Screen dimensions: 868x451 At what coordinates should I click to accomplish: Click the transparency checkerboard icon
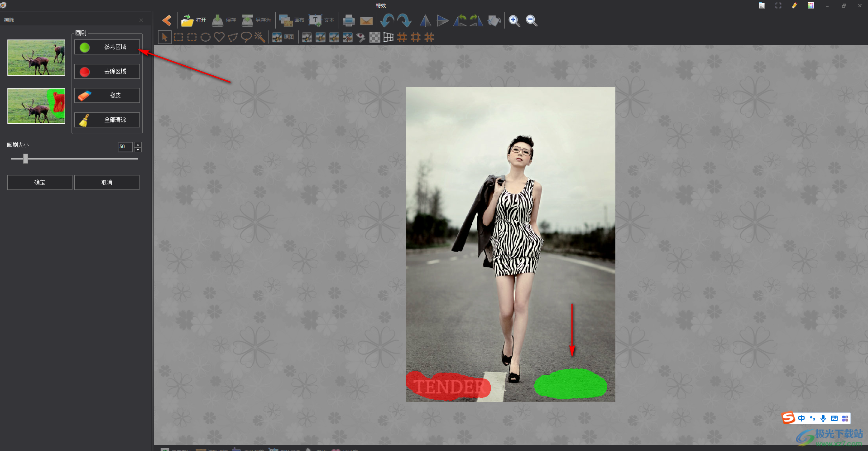click(375, 37)
